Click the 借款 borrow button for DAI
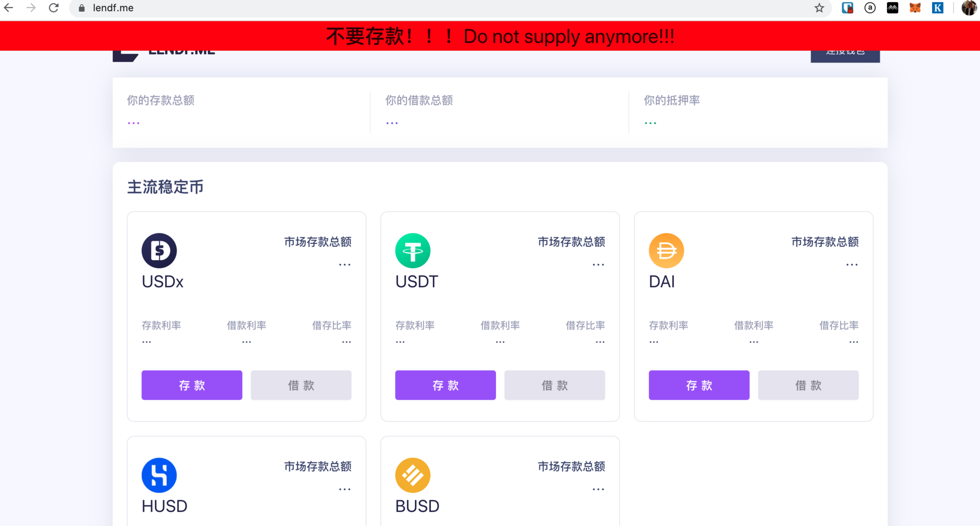Image resolution: width=980 pixels, height=526 pixels. [808, 385]
